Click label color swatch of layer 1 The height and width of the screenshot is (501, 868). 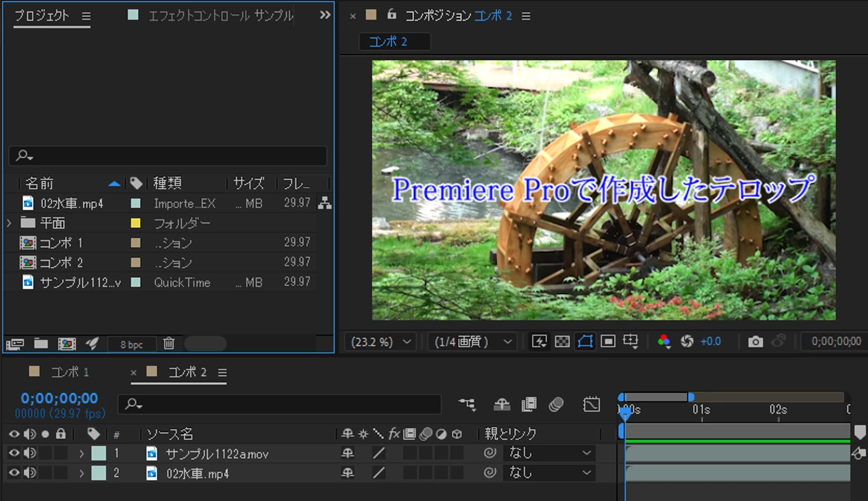99,454
